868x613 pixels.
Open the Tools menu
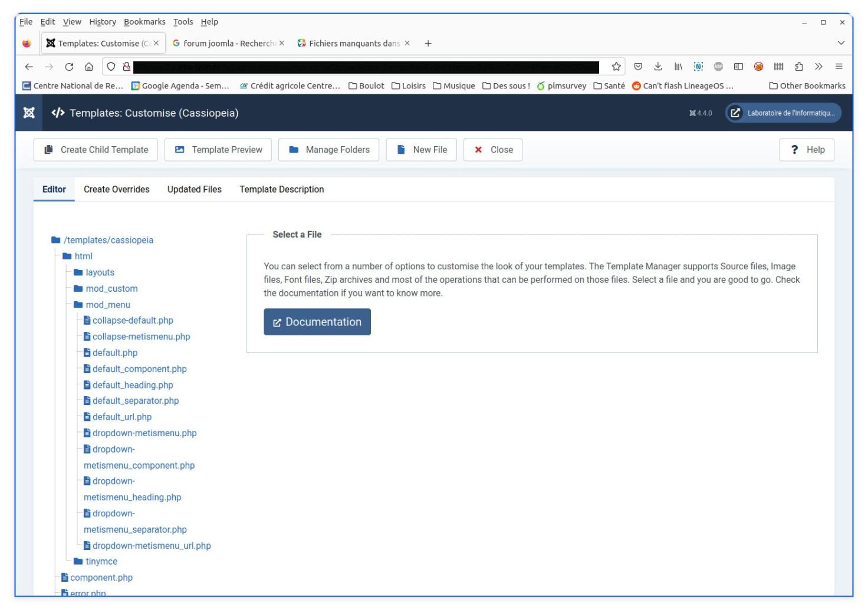click(x=183, y=22)
